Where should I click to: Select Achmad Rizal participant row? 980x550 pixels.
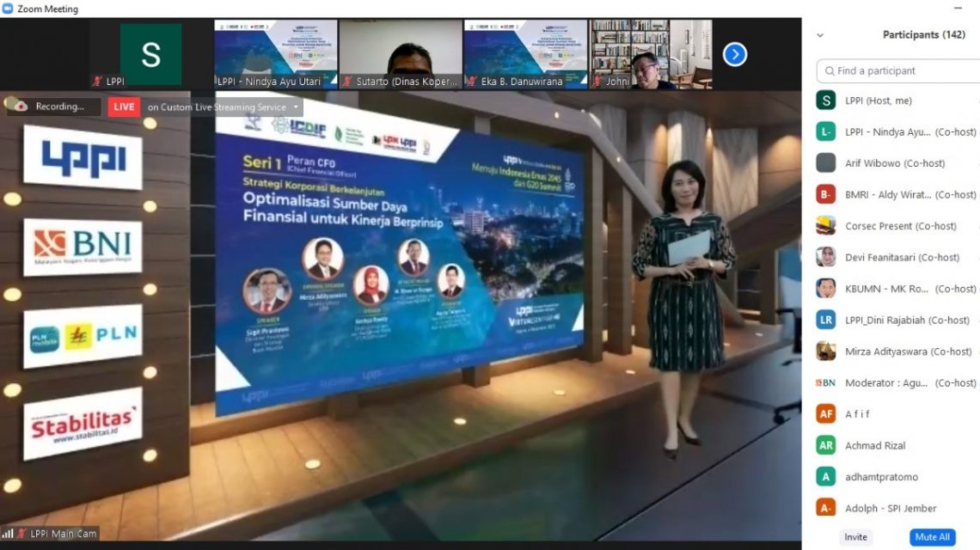[897, 446]
